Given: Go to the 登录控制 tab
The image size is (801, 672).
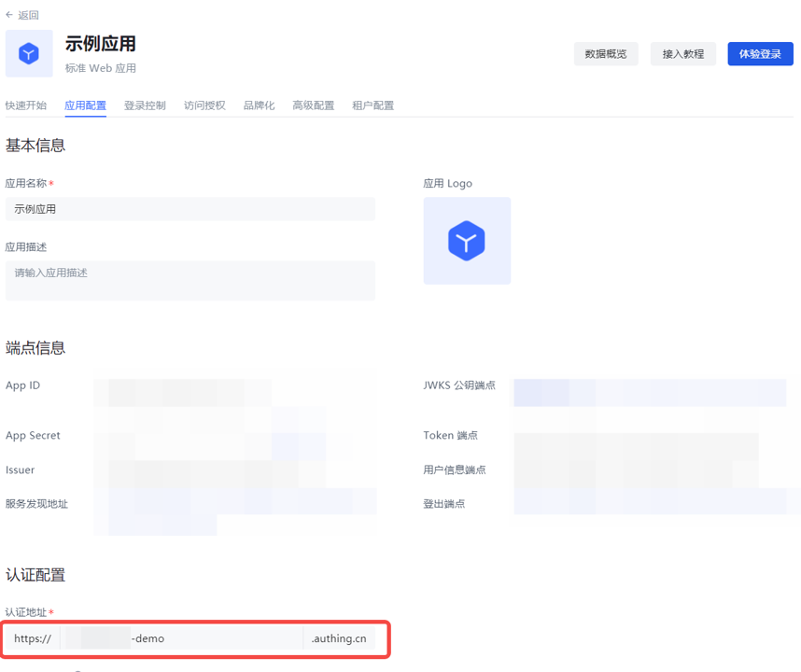Looking at the screenshot, I should [x=145, y=105].
